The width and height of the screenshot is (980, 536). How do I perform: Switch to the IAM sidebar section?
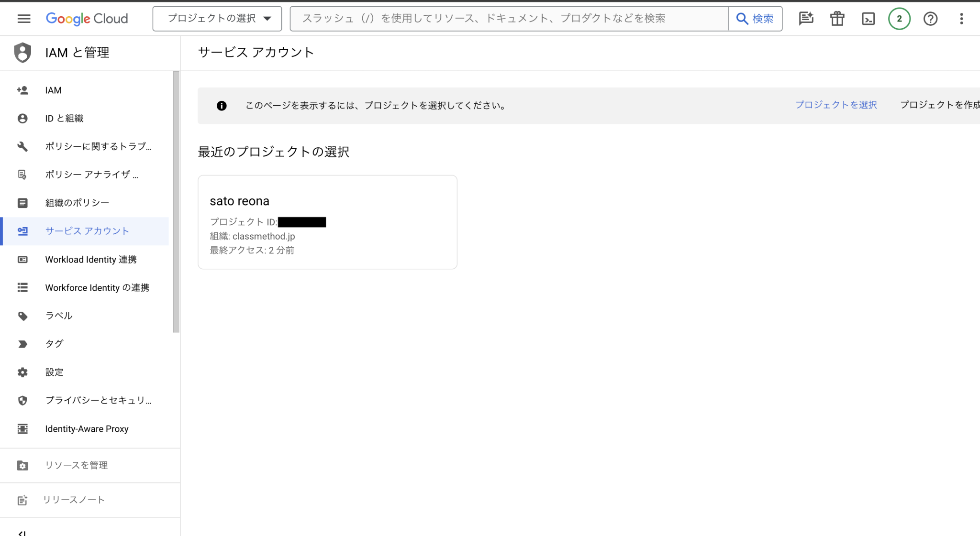53,90
